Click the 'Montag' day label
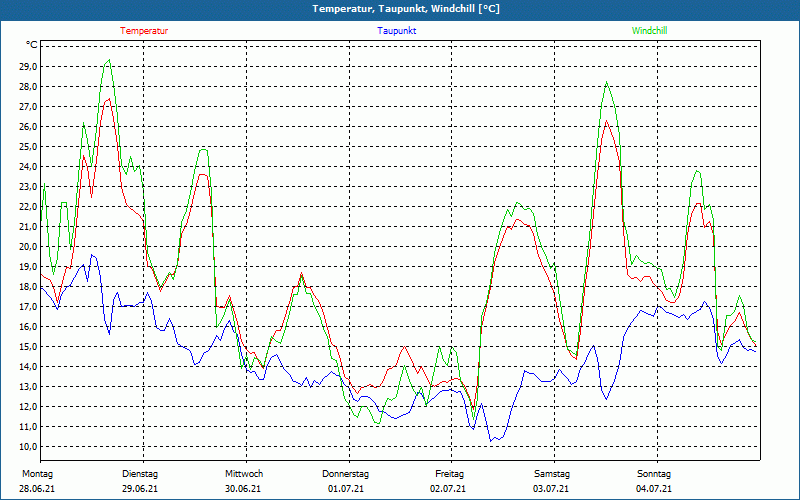The image size is (800, 500). pyautogui.click(x=37, y=474)
